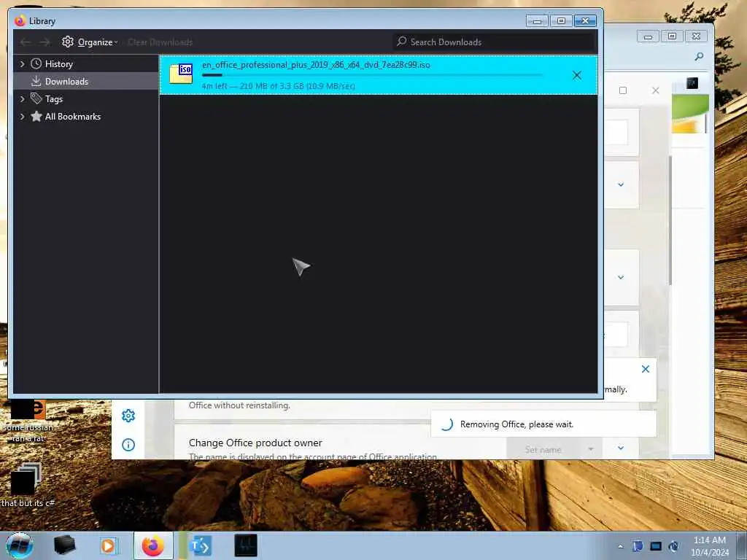Go back with Library back arrow
The height and width of the screenshot is (560, 747).
point(26,42)
